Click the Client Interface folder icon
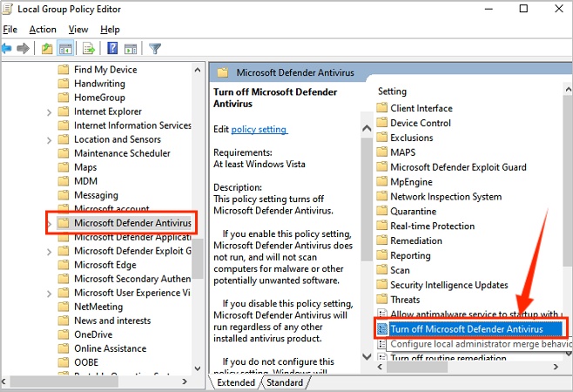Image resolution: width=573 pixels, height=392 pixels. pos(382,108)
